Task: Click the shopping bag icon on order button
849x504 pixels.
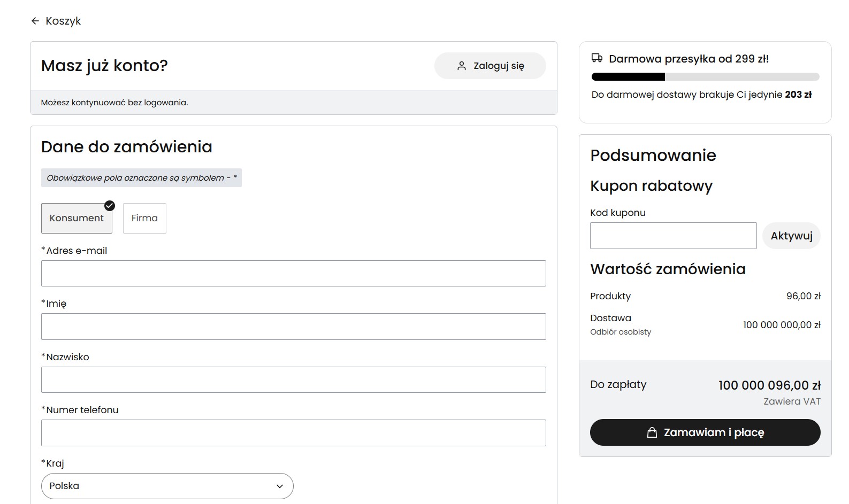Action: coord(652,432)
